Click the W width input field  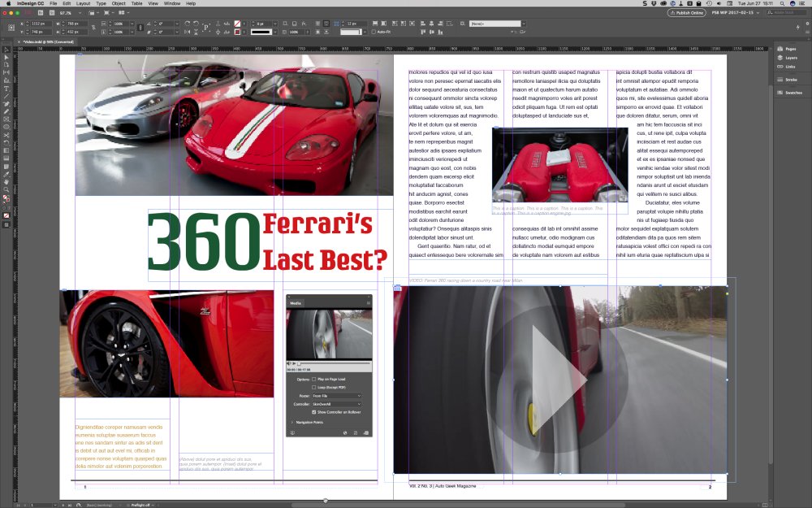(76, 24)
